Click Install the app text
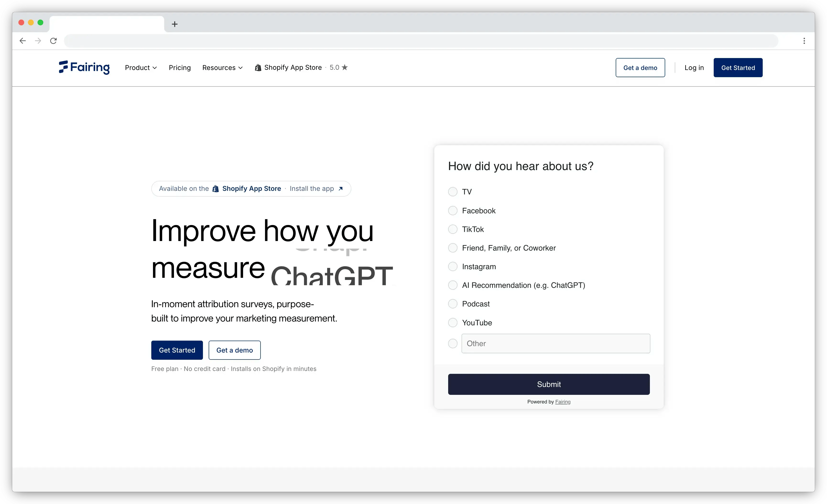 pos(312,189)
